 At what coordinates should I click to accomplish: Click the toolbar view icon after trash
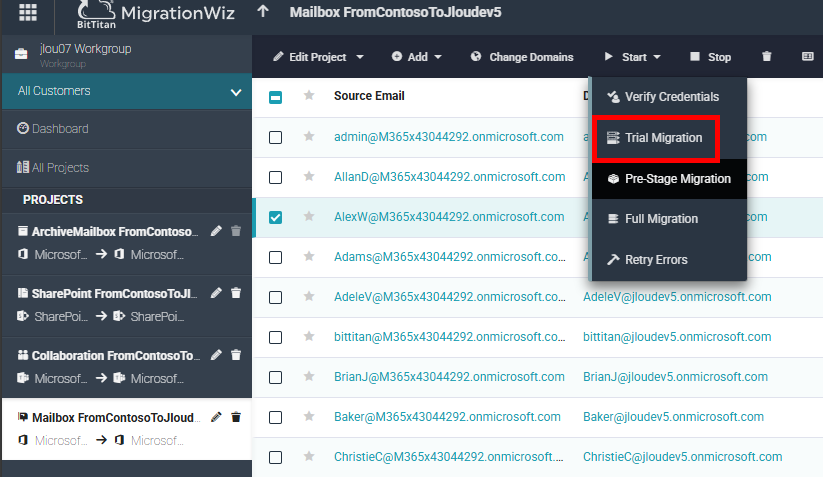tap(808, 56)
